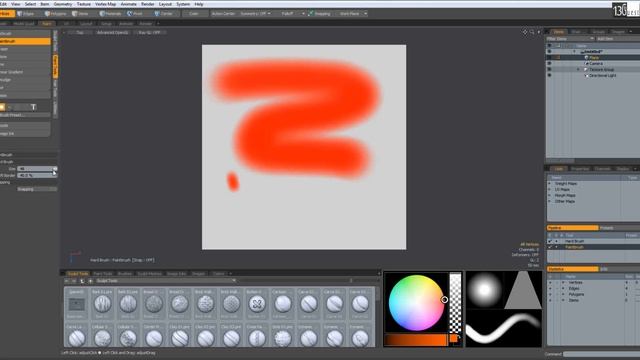Choose the first Bark brush preset sphere
The height and width of the screenshot is (360, 640).
[x=102, y=304]
